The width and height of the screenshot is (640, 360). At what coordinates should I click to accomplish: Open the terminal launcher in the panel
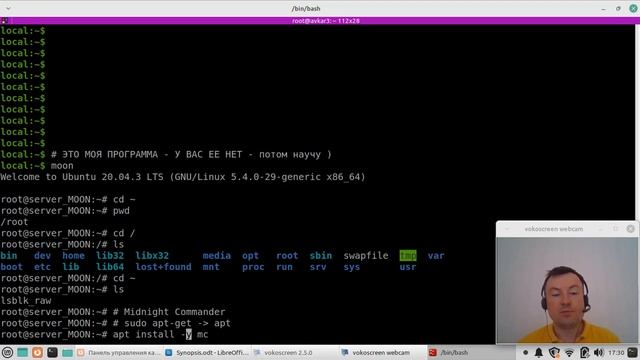52,352
